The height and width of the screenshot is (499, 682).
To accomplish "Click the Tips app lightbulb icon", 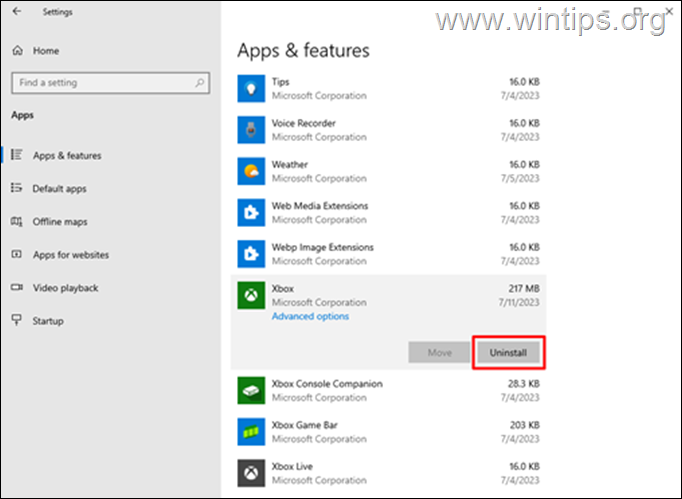I will 251,89.
